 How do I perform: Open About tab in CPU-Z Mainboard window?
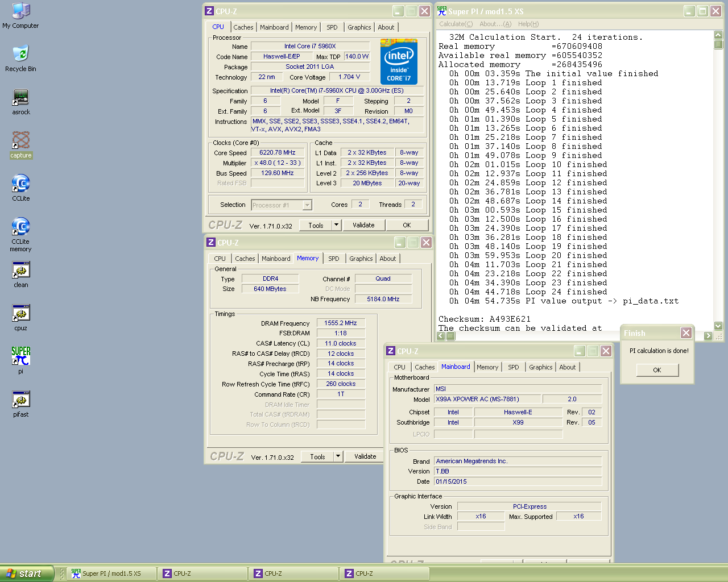pos(568,367)
